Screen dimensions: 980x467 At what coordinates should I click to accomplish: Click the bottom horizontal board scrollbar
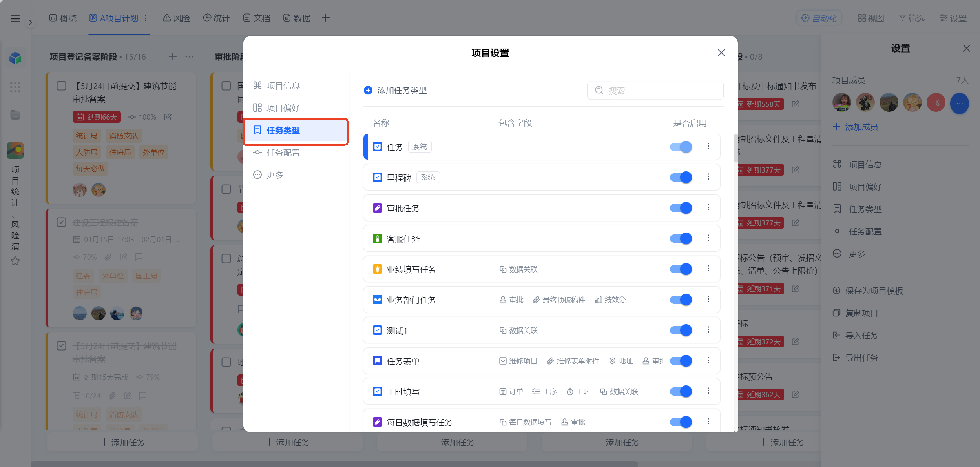[334, 464]
